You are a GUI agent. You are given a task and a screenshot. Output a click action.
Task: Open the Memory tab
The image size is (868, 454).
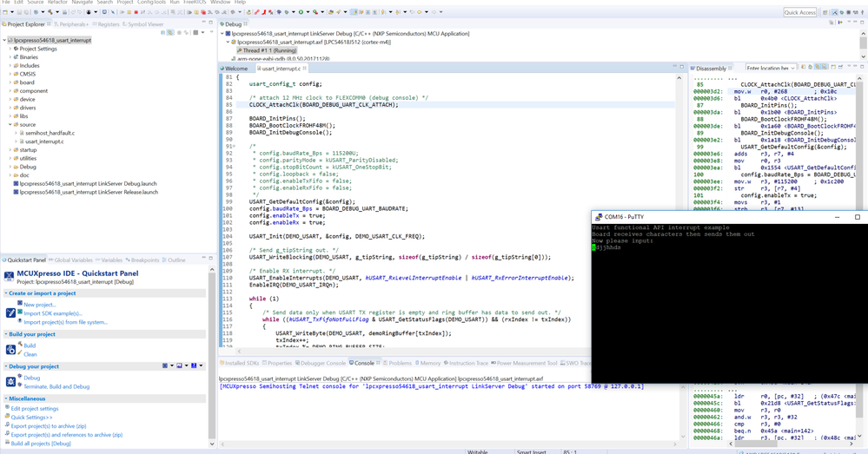(427, 364)
